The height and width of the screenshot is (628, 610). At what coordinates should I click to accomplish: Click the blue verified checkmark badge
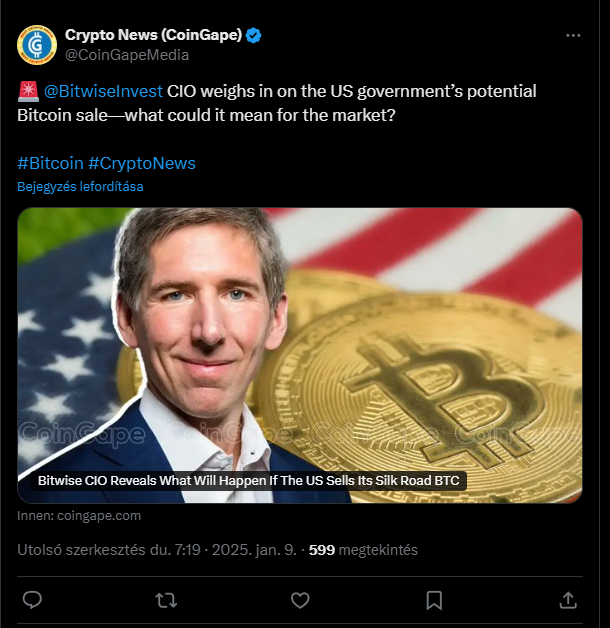click(x=253, y=35)
